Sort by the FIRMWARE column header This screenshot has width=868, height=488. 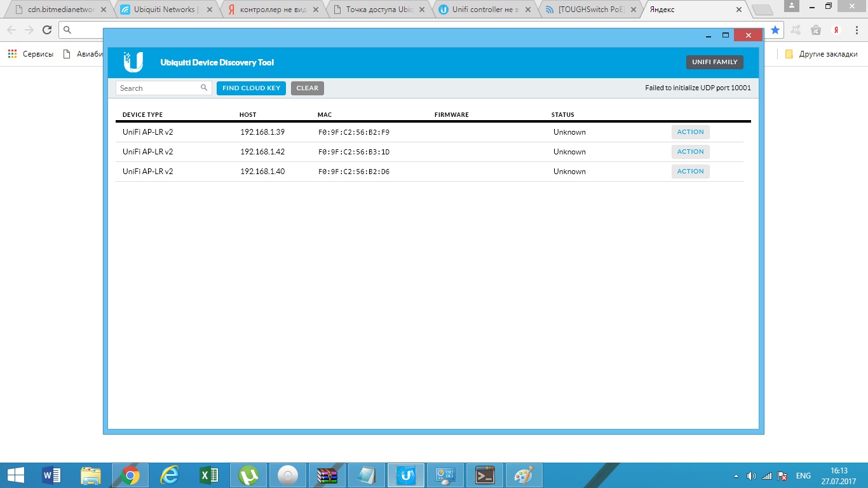pos(452,115)
